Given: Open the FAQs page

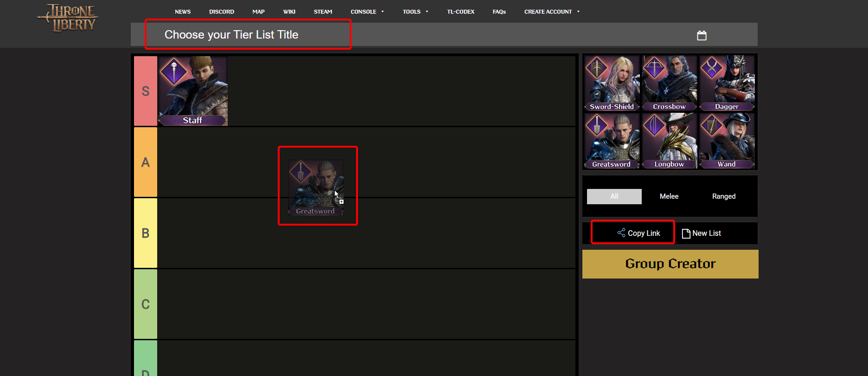Looking at the screenshot, I should pyautogui.click(x=499, y=12).
